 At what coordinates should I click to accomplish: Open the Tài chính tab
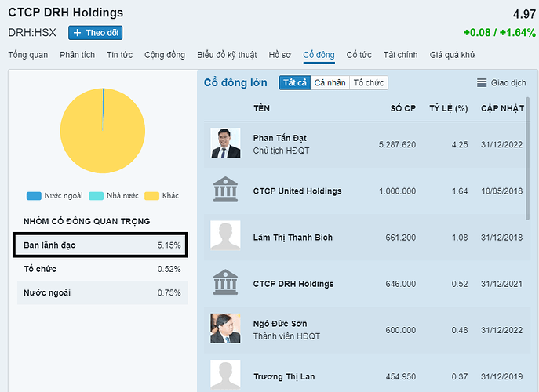[x=400, y=55]
